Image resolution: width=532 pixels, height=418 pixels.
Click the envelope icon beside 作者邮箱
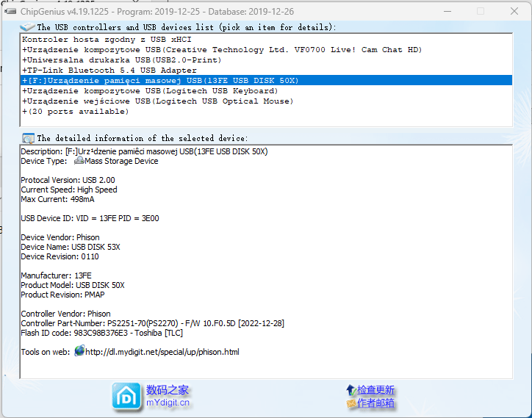[351, 403]
